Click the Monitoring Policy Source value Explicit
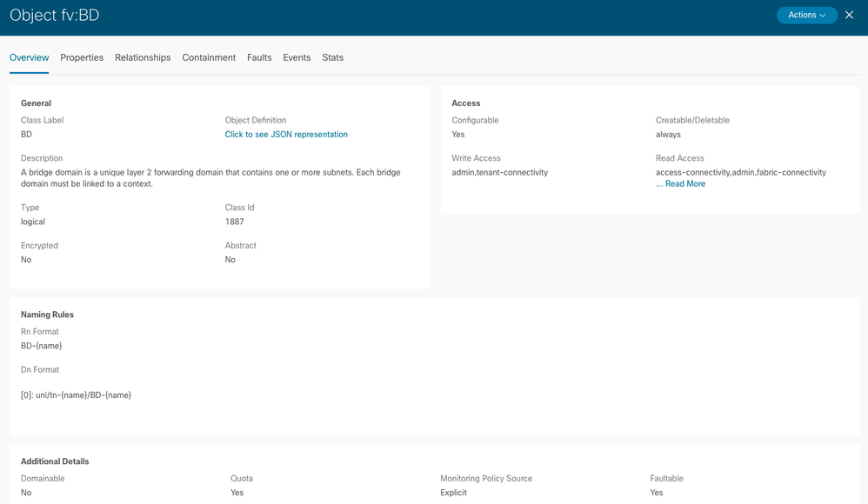The width and height of the screenshot is (868, 504). [x=453, y=493]
